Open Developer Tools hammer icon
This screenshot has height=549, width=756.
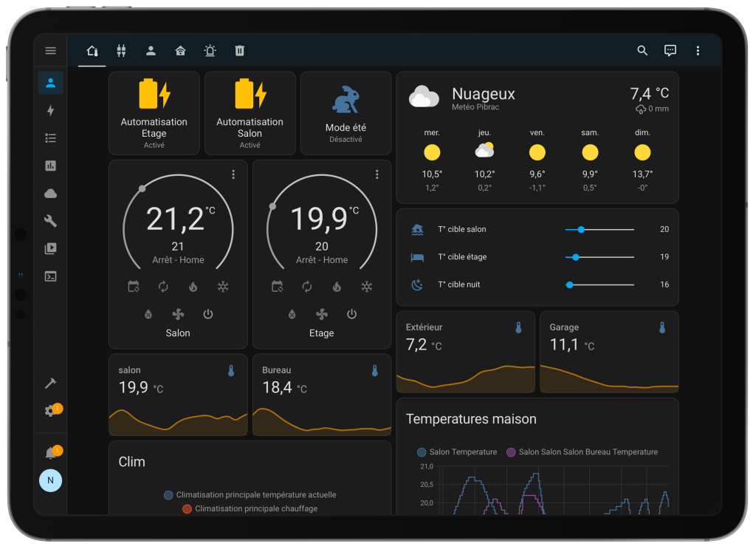(50, 383)
